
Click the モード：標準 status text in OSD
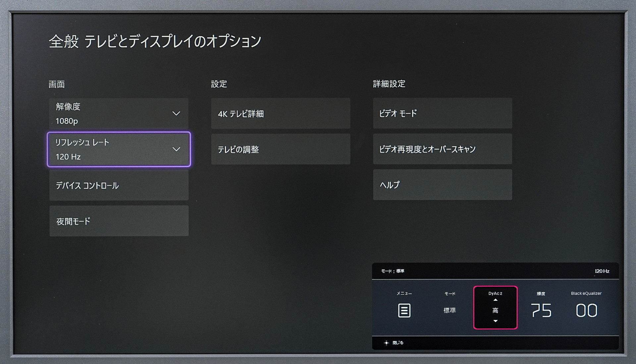click(393, 271)
